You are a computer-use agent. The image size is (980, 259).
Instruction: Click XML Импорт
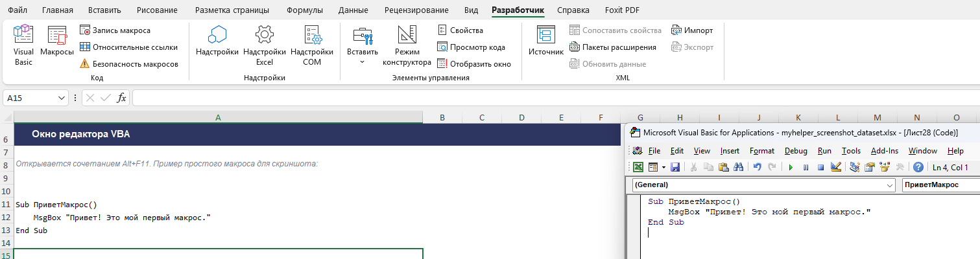click(692, 30)
